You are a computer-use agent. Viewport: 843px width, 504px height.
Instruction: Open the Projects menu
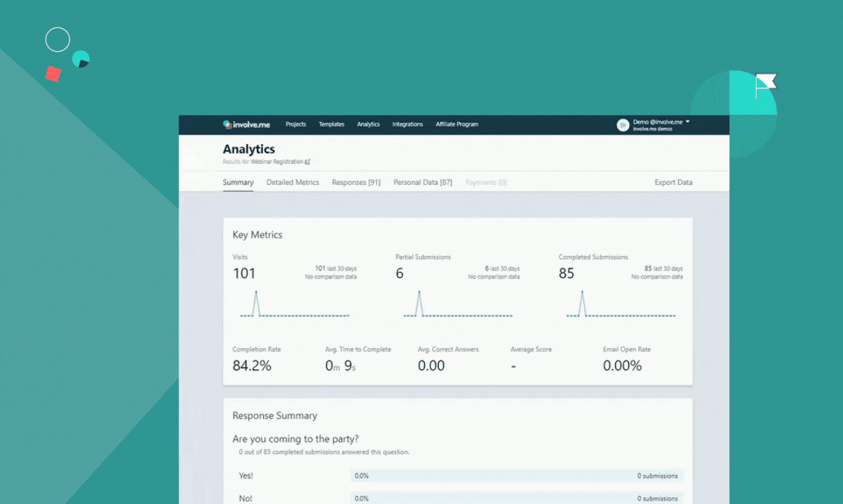(x=296, y=125)
